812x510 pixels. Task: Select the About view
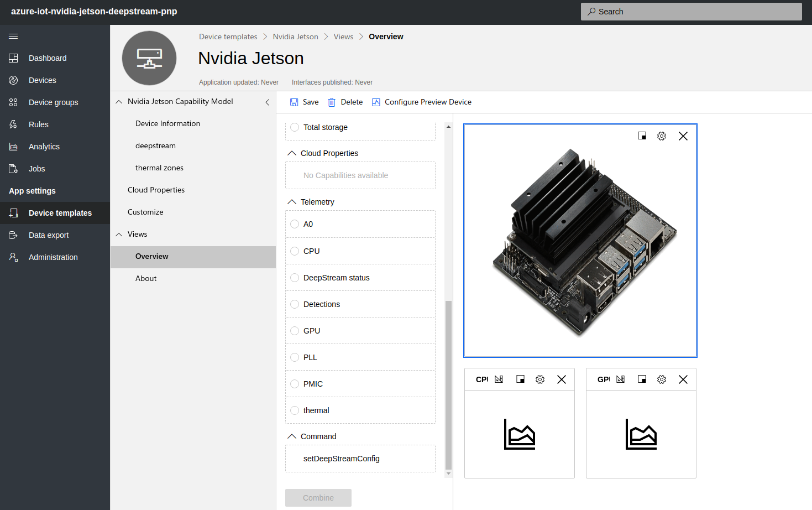click(146, 278)
